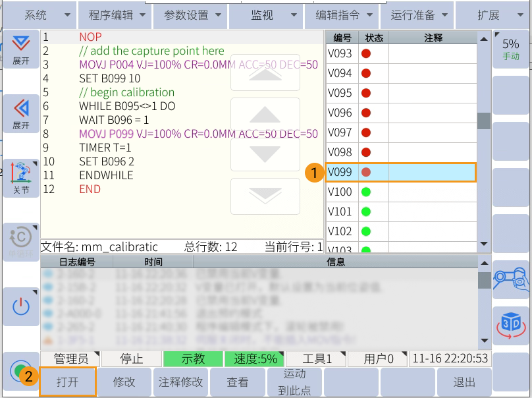
Task: Click the 打开 button
Action: click(68, 382)
